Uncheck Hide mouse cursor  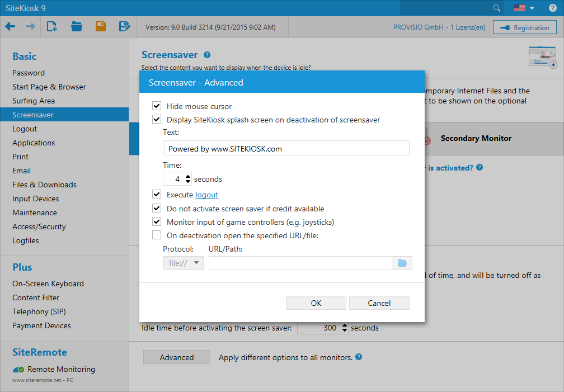157,106
